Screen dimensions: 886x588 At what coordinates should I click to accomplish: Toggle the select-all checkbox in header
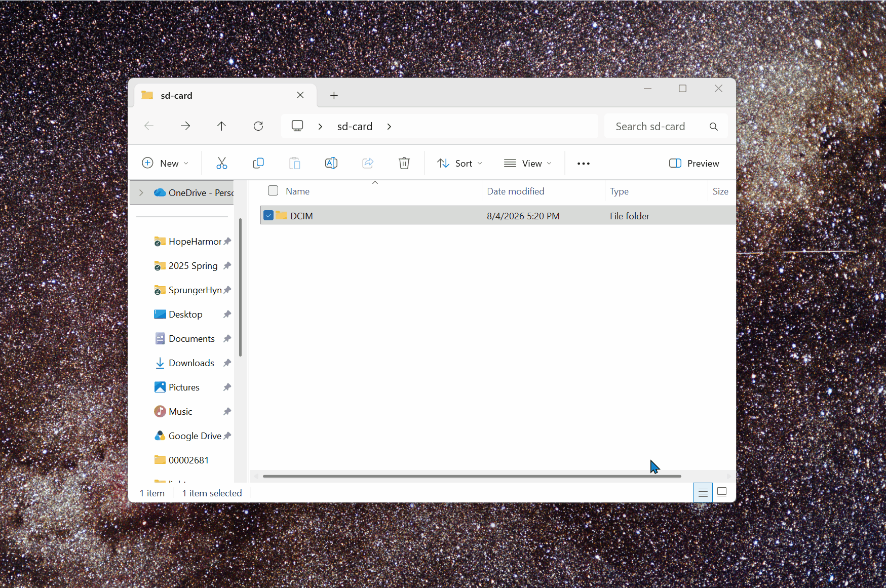(273, 190)
